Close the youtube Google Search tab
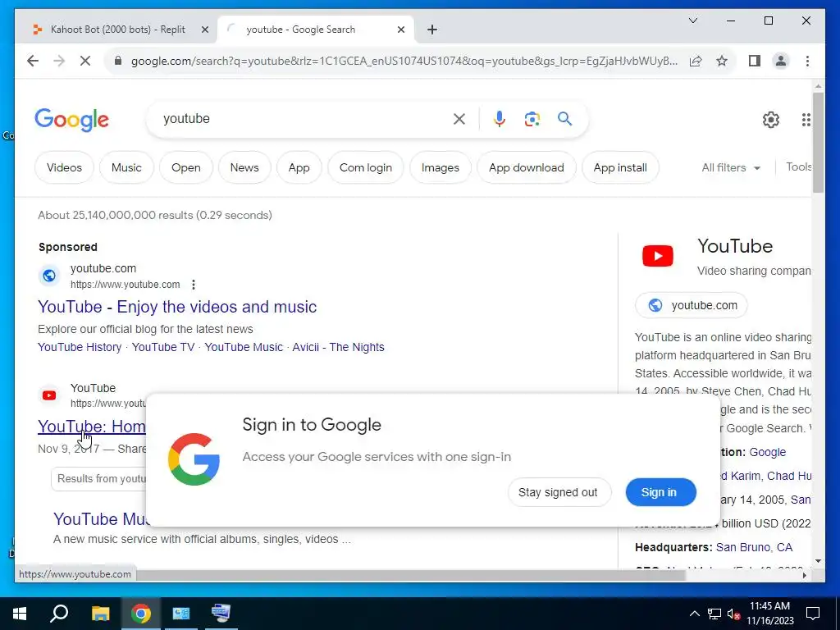Screen dimensions: 840x630 [400, 30]
